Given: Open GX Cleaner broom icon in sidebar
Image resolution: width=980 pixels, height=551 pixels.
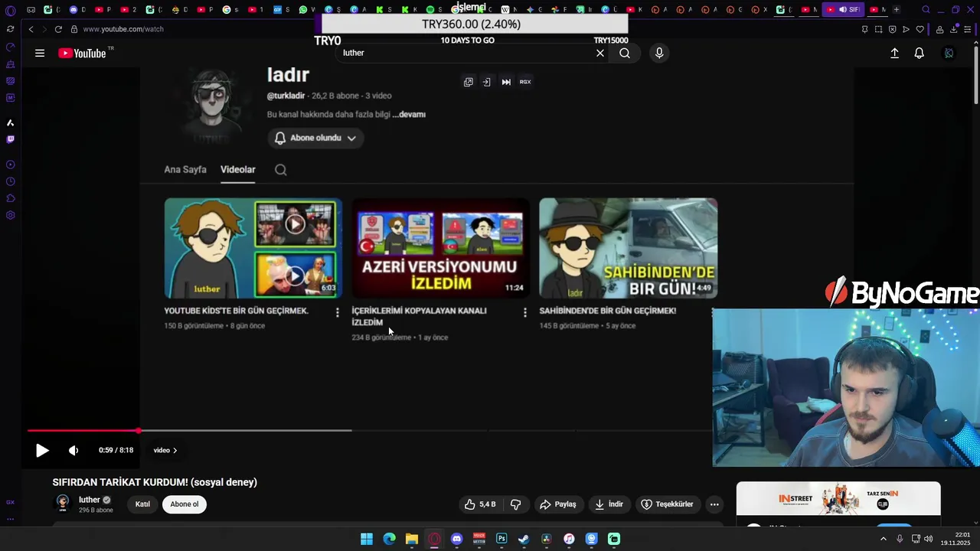Looking at the screenshot, I should 10,64.
